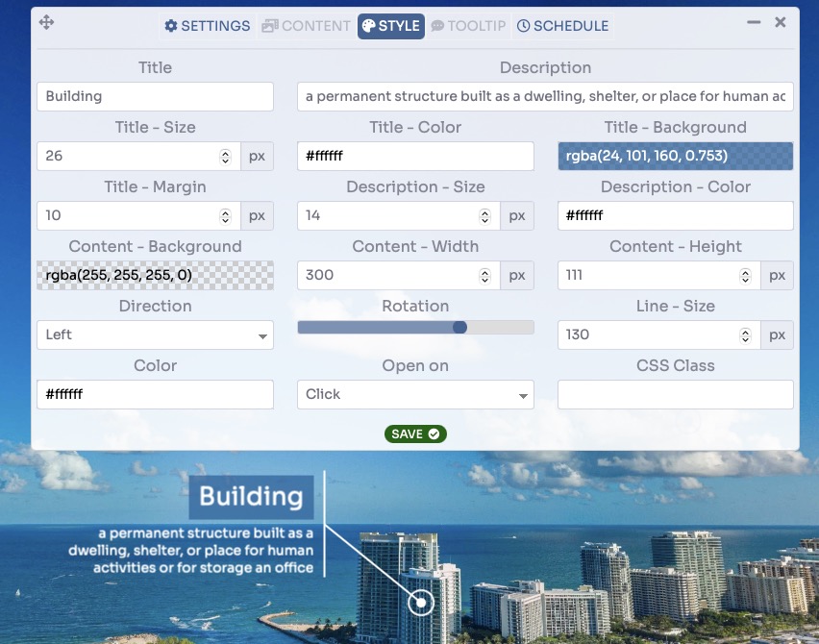The height and width of the screenshot is (644, 819).
Task: Open the Direction dropdown showing Left
Action: 154,334
